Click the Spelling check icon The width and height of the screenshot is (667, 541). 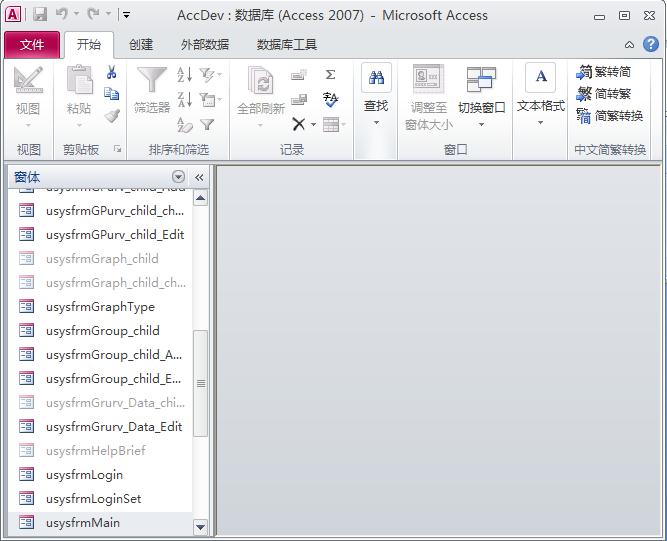tap(331, 100)
